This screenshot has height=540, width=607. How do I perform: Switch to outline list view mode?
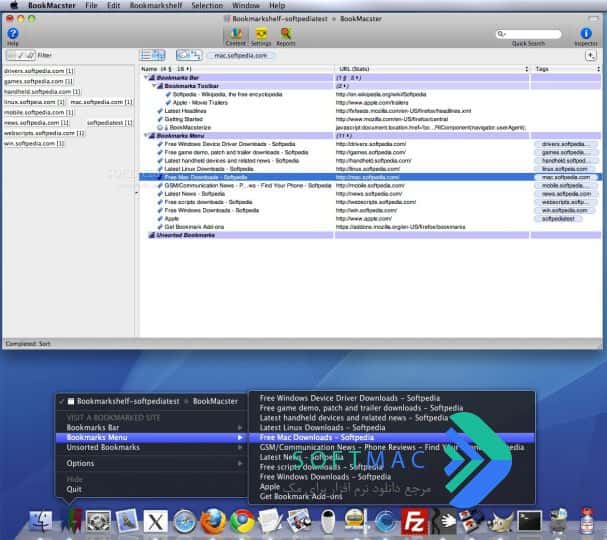tap(146, 55)
